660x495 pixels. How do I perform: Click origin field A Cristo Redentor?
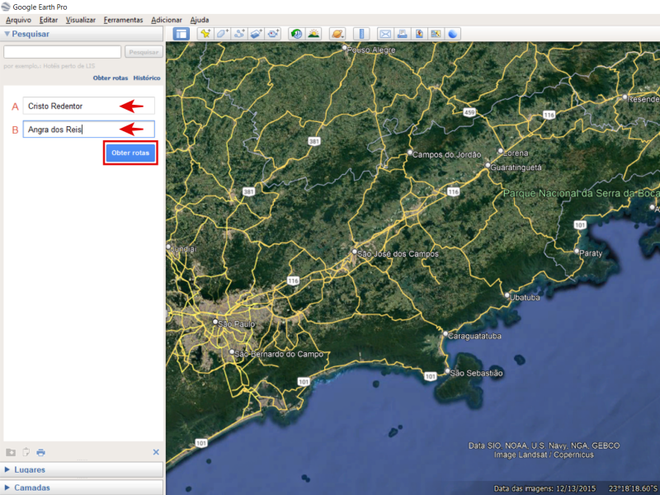click(x=89, y=106)
